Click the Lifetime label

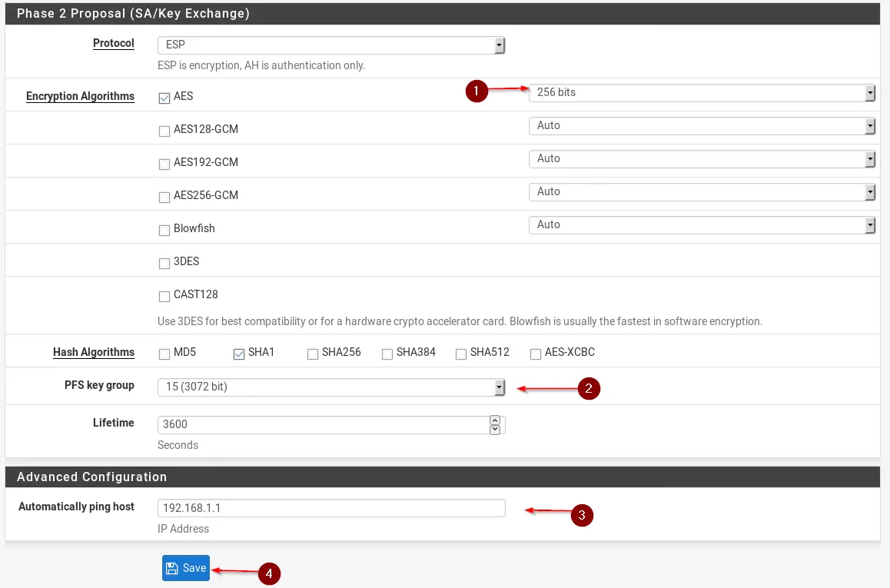[x=114, y=423]
